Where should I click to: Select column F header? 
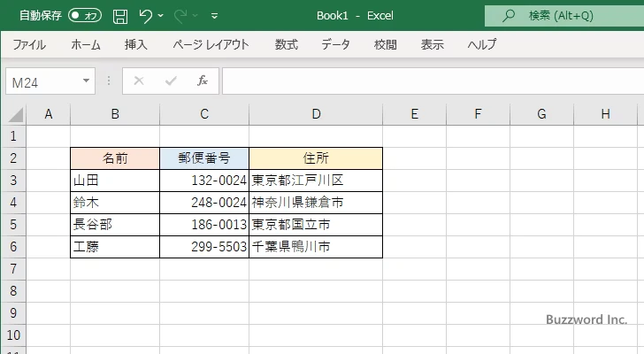click(478, 114)
